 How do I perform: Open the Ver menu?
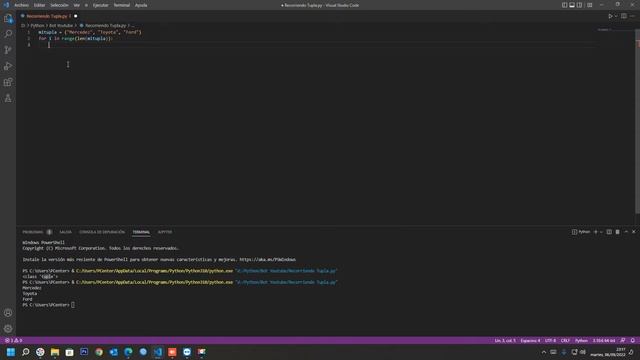pyautogui.click(x=77, y=5)
